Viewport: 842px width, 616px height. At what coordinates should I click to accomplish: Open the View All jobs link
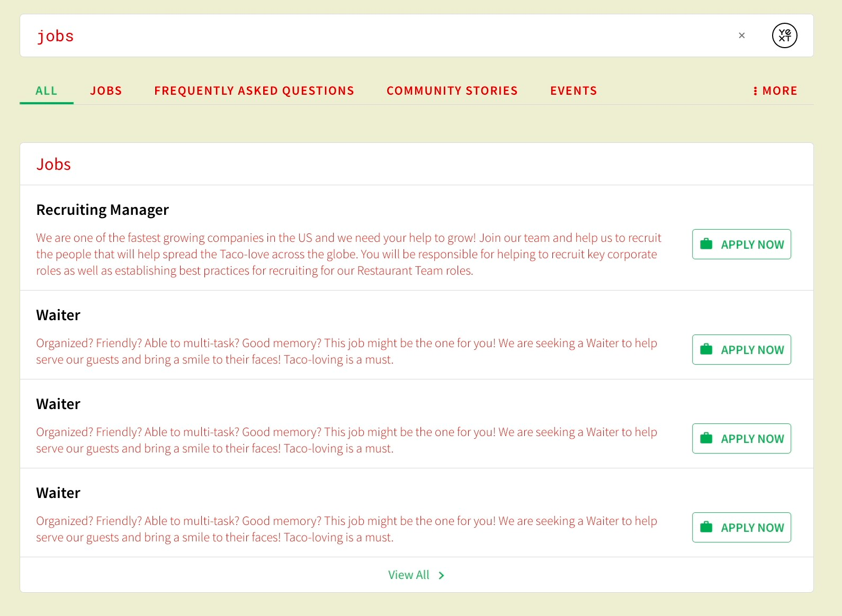click(x=417, y=575)
